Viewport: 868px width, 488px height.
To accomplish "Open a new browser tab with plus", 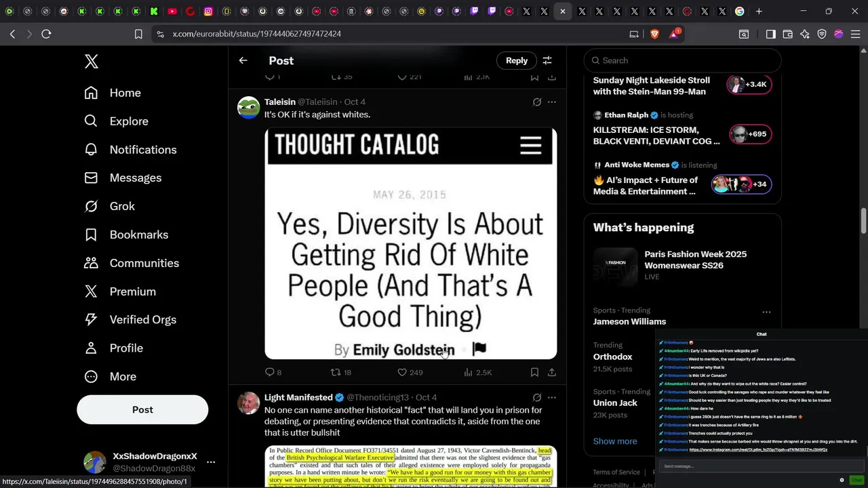I will click(758, 12).
